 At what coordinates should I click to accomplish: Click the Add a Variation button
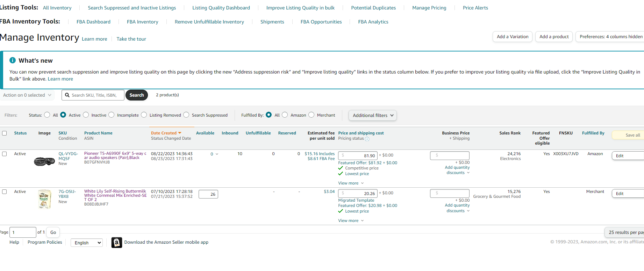click(513, 37)
